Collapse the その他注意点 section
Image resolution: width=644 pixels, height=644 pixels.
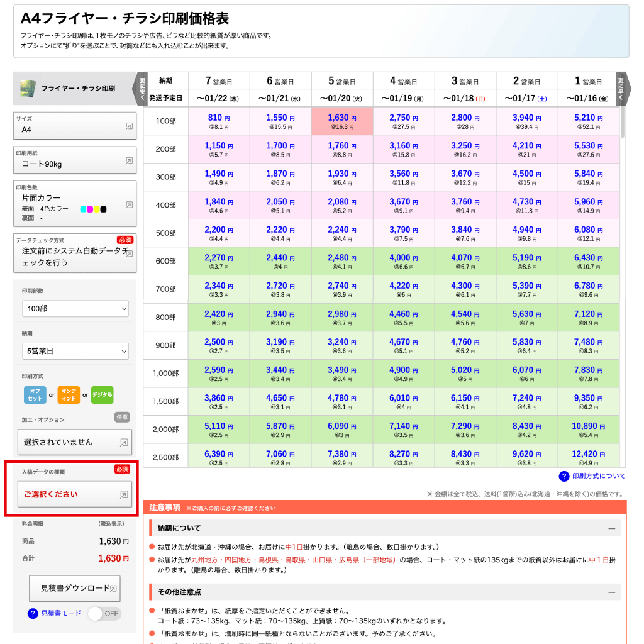(611, 592)
